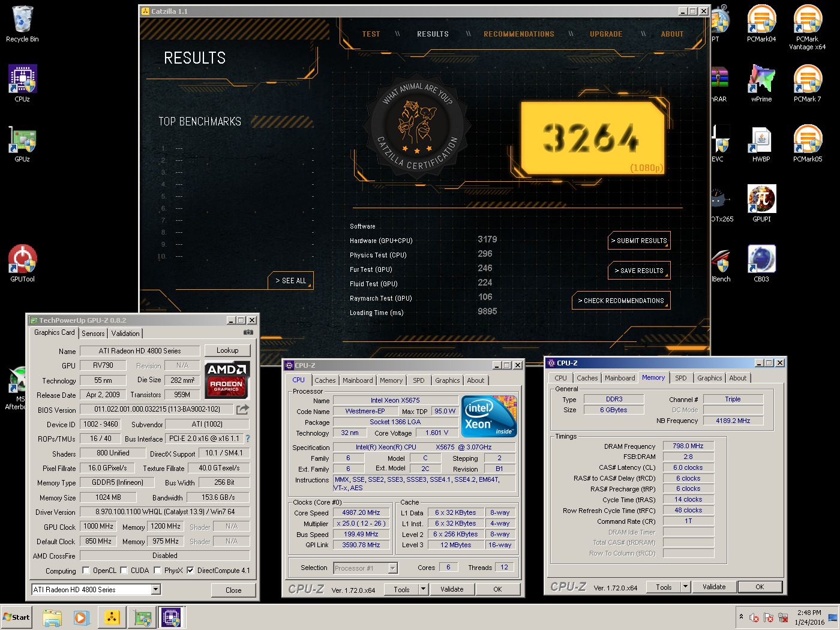Enable the CUDA checkbox in GPU-Z

pos(124,571)
